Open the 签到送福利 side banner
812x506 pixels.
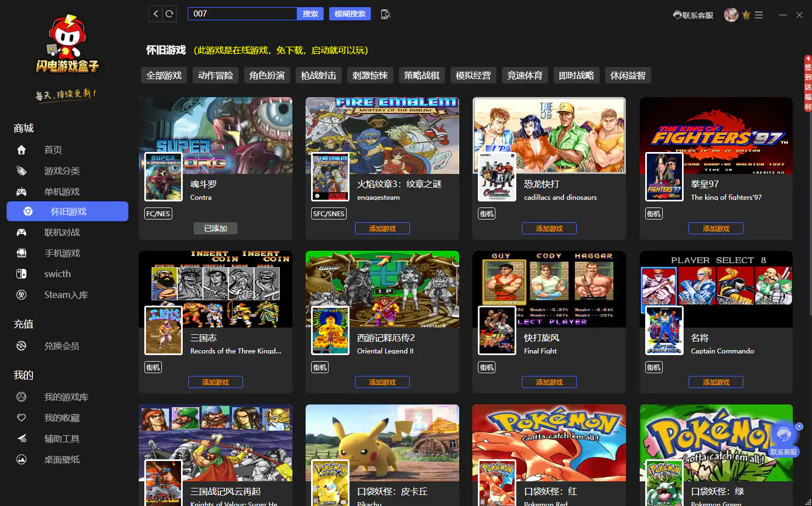(808, 83)
